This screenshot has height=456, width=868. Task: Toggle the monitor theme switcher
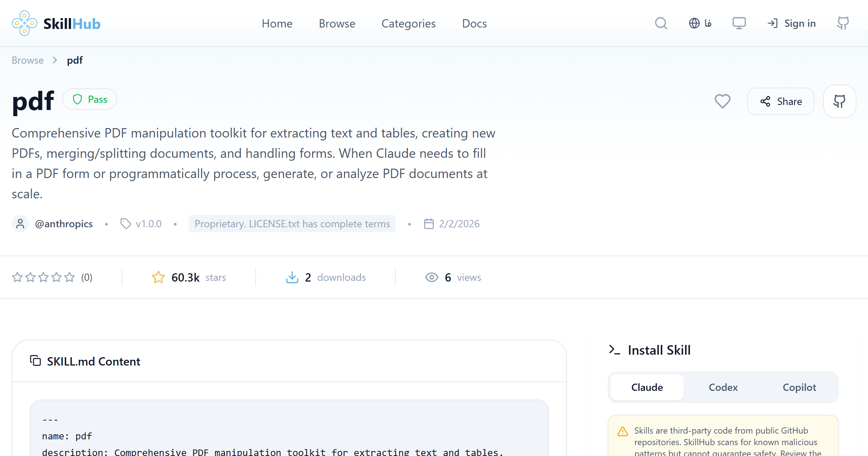739,24
